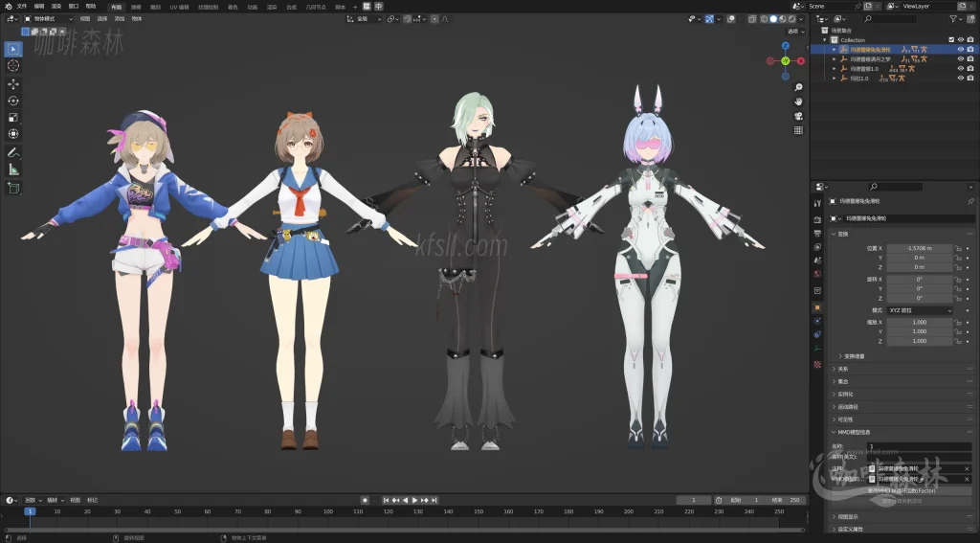Add a new workspace with plus button
The image size is (980, 543).
(x=356, y=7)
